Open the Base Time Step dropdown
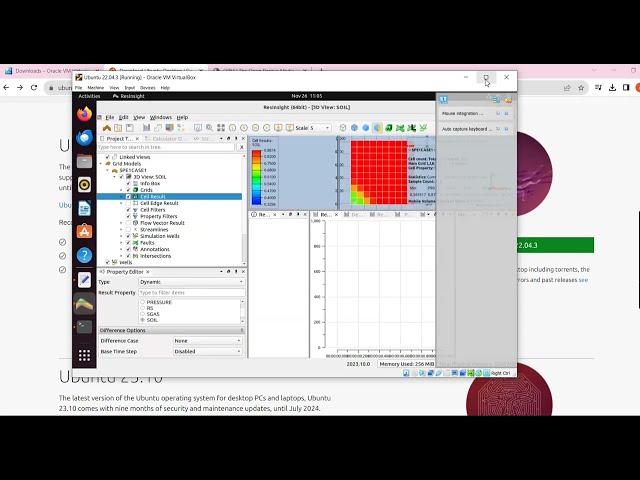This screenshot has height=480, width=640. [207, 351]
